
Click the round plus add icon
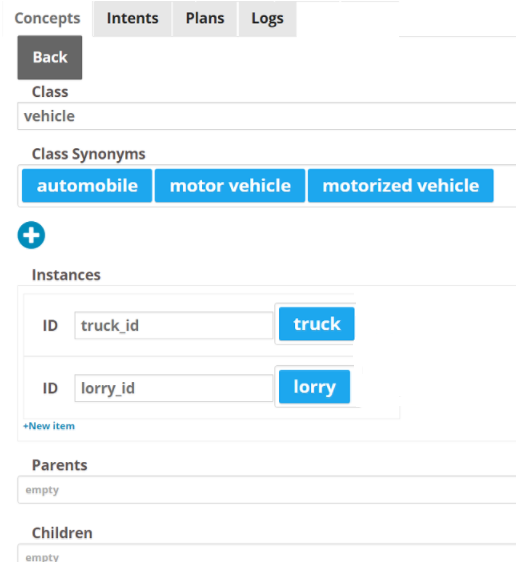pyautogui.click(x=31, y=235)
